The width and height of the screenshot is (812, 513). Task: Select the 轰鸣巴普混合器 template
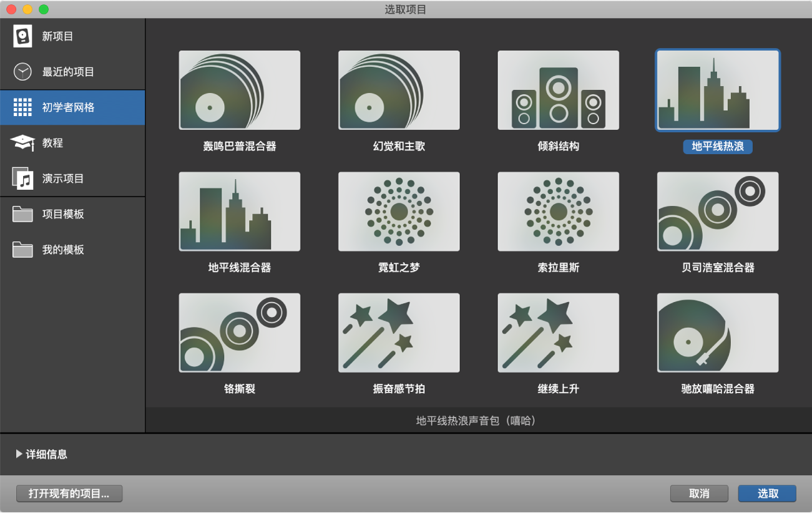point(239,90)
